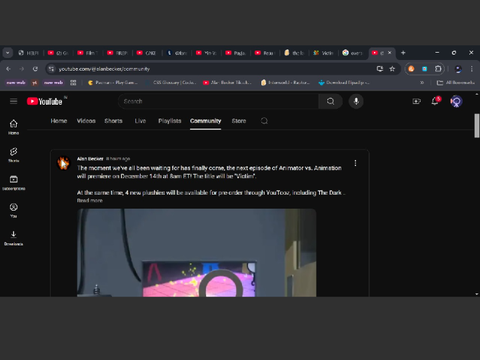
Task: Open a new browser tab
Action: (403, 53)
